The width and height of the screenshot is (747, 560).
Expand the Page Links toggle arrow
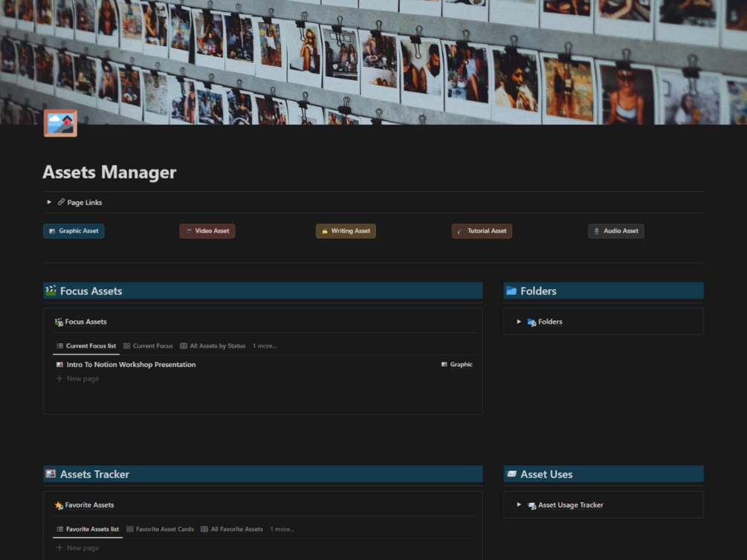pos(49,202)
